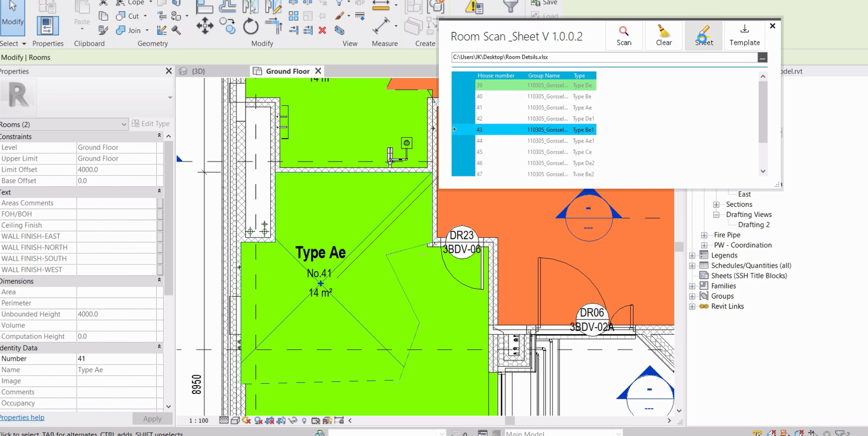
Task: Click the Limit Offset value field
Action: coord(117,170)
